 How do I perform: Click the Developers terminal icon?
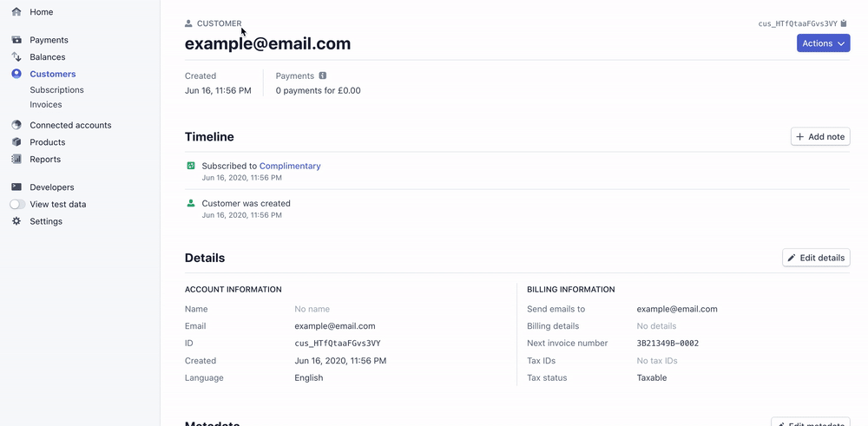pyautogui.click(x=16, y=187)
